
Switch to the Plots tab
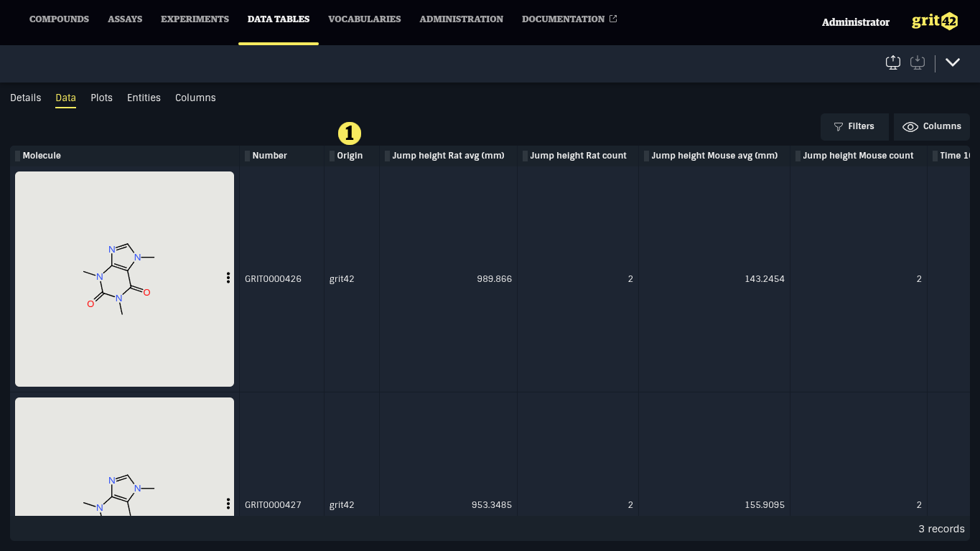tap(101, 98)
